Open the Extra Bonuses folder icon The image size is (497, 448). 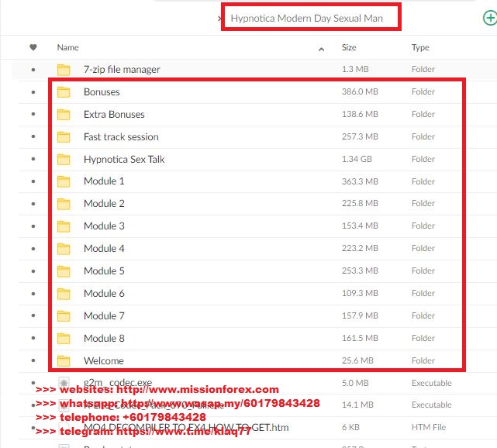tap(64, 115)
